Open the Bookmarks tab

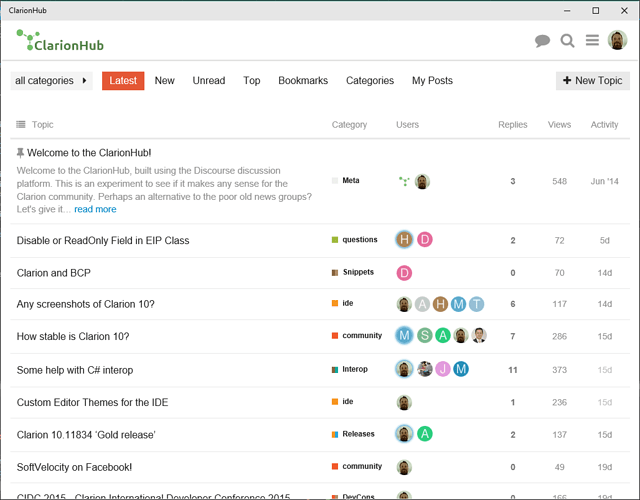tap(303, 80)
